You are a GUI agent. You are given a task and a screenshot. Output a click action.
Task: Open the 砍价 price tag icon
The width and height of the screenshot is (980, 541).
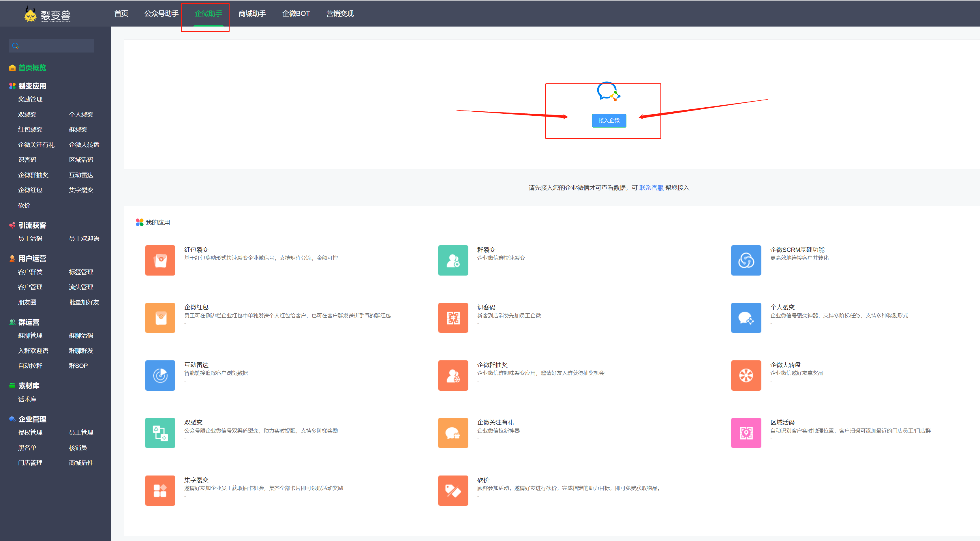point(453,491)
